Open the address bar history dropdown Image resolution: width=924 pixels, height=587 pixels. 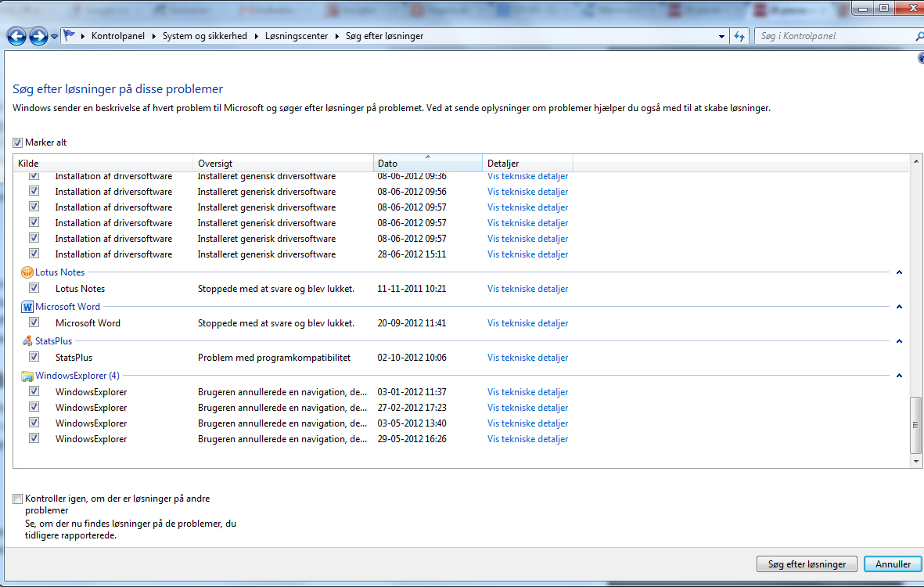(721, 36)
